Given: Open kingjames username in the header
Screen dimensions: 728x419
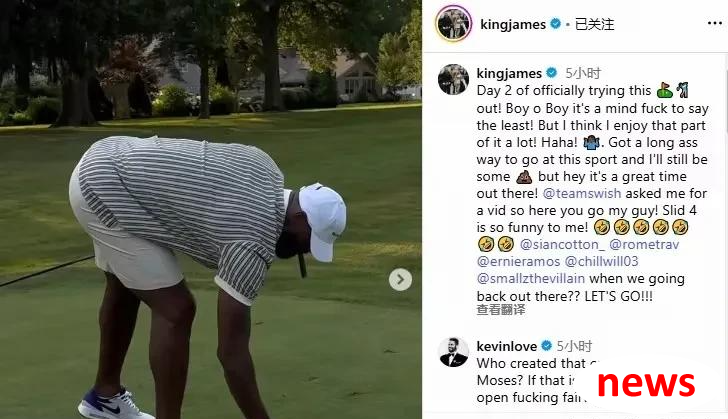Looking at the screenshot, I should tap(513, 24).
